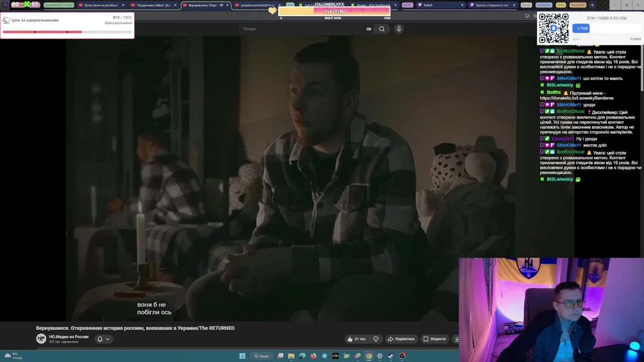Click chat message шо хотіли то мають
Viewport: 644px width, 362px height.
coord(603,78)
